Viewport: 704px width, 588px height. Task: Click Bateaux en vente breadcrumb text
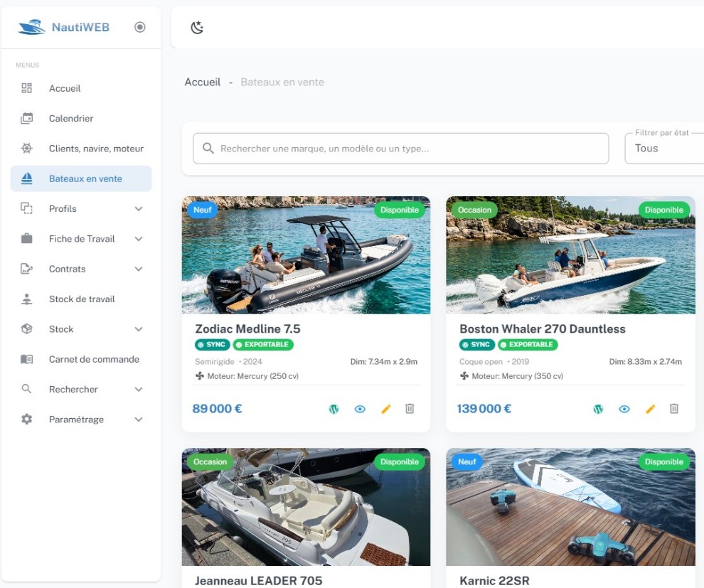(x=282, y=82)
